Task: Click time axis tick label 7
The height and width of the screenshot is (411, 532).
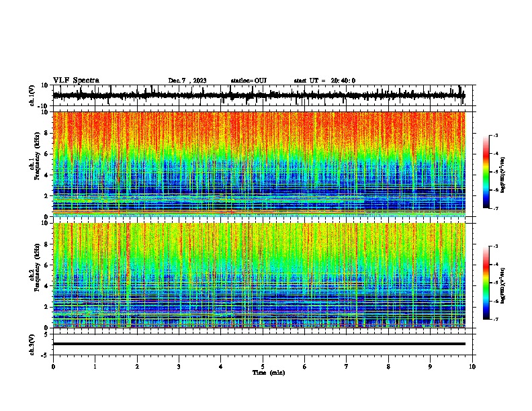Action: point(347,367)
